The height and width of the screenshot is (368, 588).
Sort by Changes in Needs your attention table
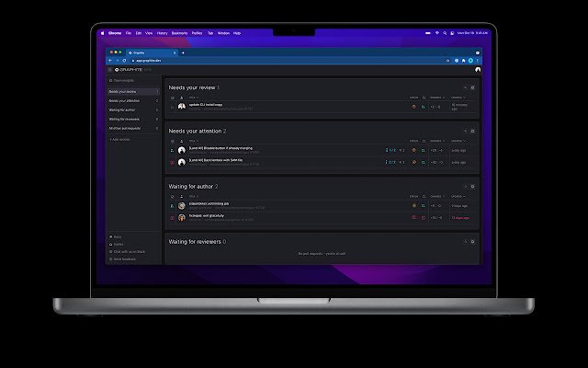pyautogui.click(x=437, y=141)
